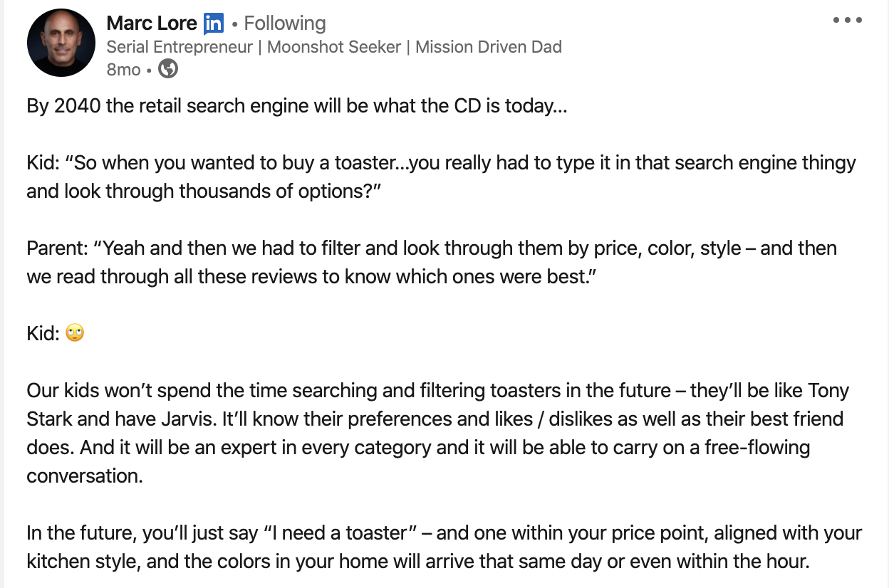Open the Marc Lore name link
889x588 pixels.
pos(151,23)
